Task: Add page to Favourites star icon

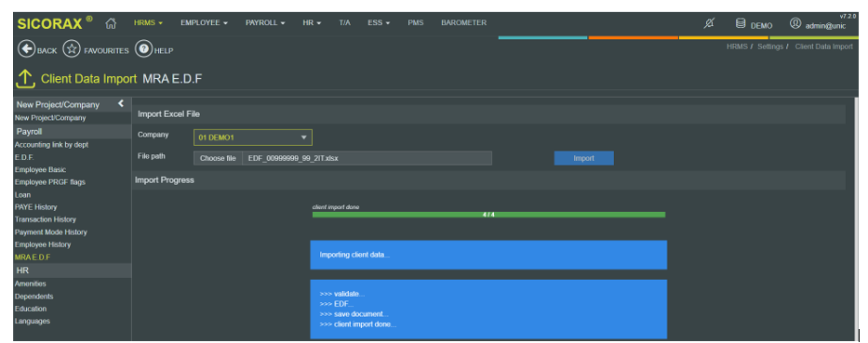Action: 71,48
